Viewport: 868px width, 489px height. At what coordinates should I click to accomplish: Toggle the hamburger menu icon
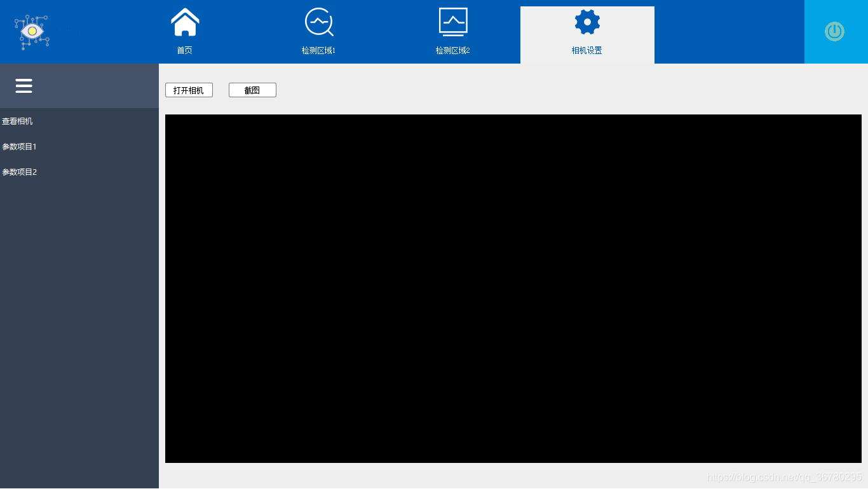tap(24, 86)
